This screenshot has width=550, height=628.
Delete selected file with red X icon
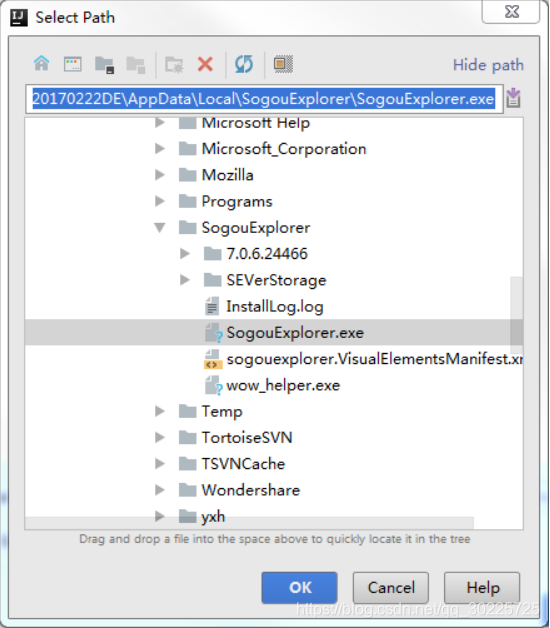[x=205, y=64]
